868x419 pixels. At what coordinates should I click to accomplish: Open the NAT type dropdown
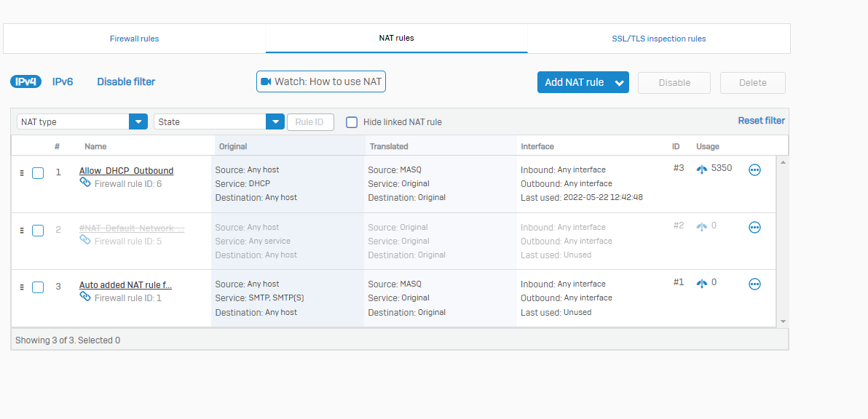(x=82, y=121)
